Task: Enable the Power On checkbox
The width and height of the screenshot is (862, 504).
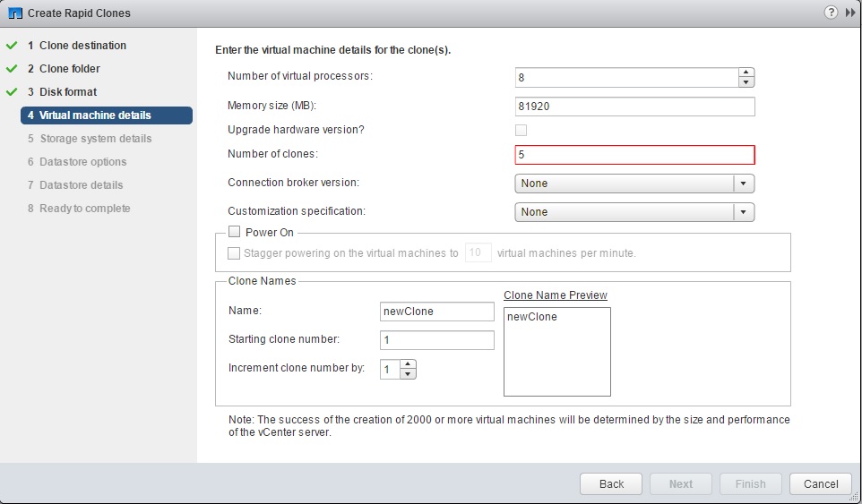Action: pyautogui.click(x=235, y=232)
